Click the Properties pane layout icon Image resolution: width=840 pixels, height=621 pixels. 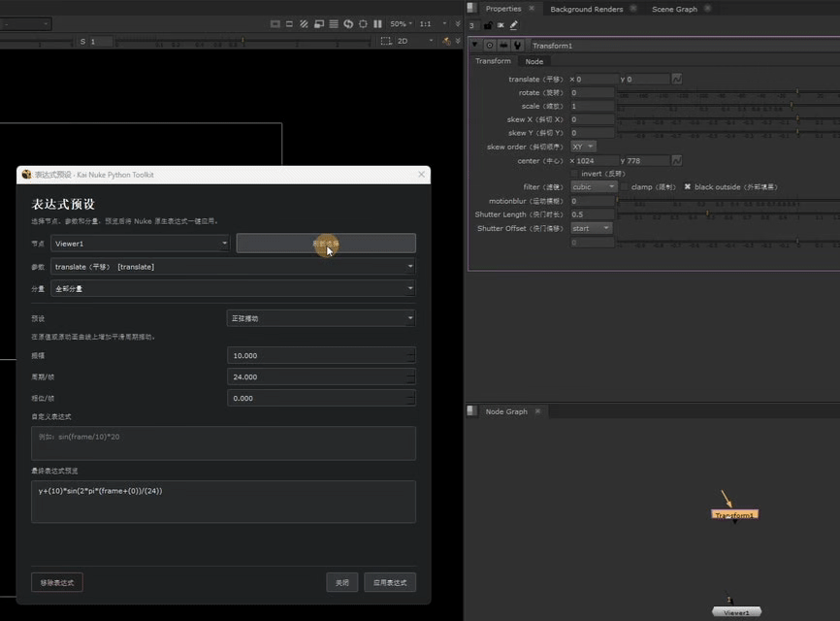click(471, 8)
